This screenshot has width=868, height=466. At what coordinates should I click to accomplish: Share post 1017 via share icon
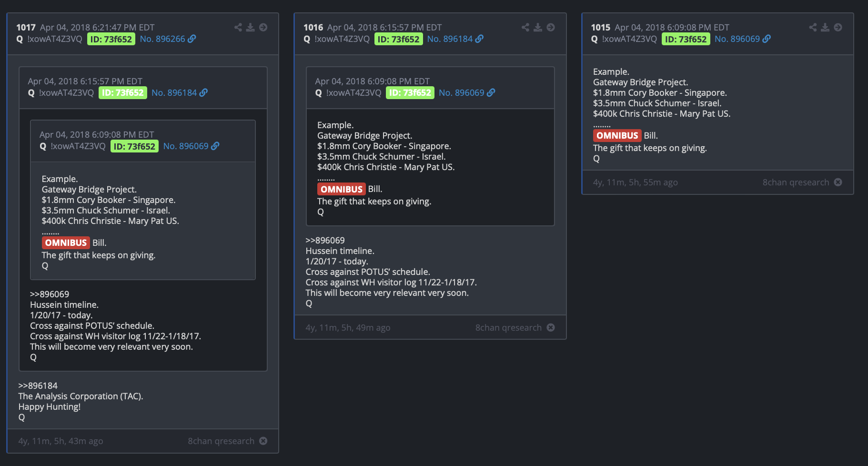coord(238,27)
